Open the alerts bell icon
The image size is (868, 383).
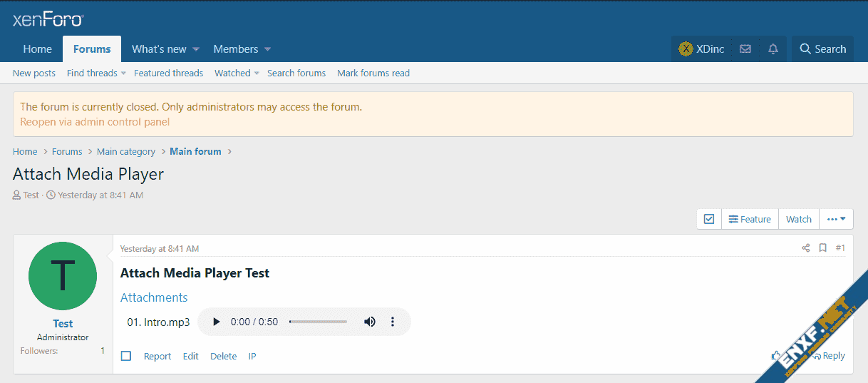pyautogui.click(x=773, y=49)
